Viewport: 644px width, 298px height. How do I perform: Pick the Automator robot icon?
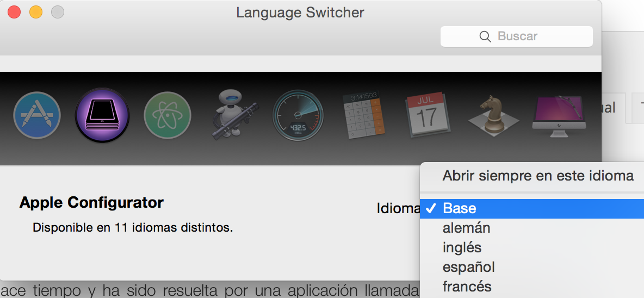(x=234, y=115)
